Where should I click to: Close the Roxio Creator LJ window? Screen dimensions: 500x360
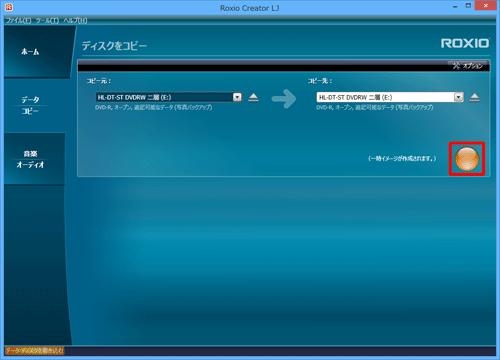point(486,6)
